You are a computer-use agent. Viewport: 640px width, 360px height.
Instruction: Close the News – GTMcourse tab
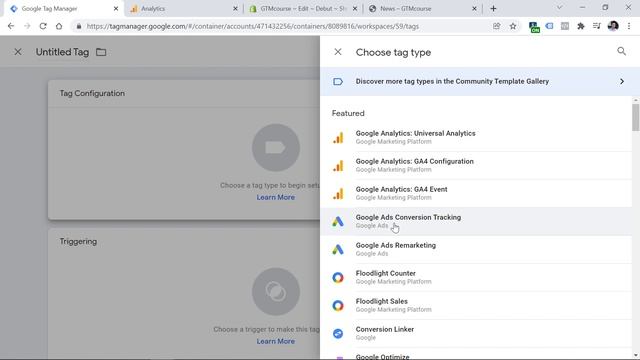[x=474, y=9]
